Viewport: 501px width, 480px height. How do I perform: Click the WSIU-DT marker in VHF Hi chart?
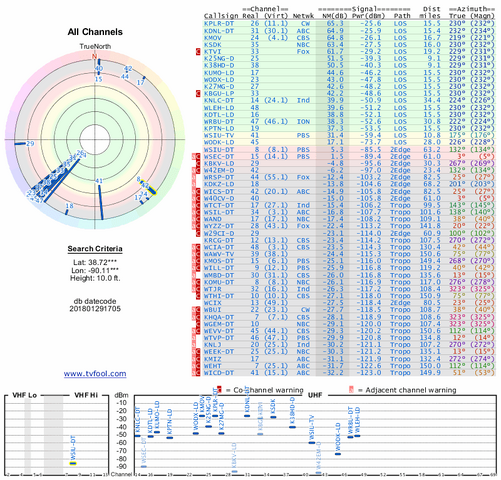(73, 463)
